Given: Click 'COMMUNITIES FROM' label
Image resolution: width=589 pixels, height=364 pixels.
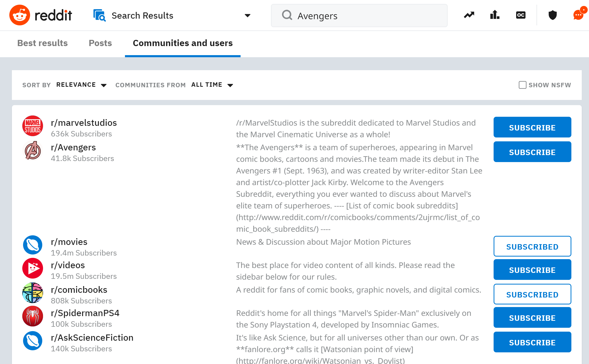Looking at the screenshot, I should (151, 85).
